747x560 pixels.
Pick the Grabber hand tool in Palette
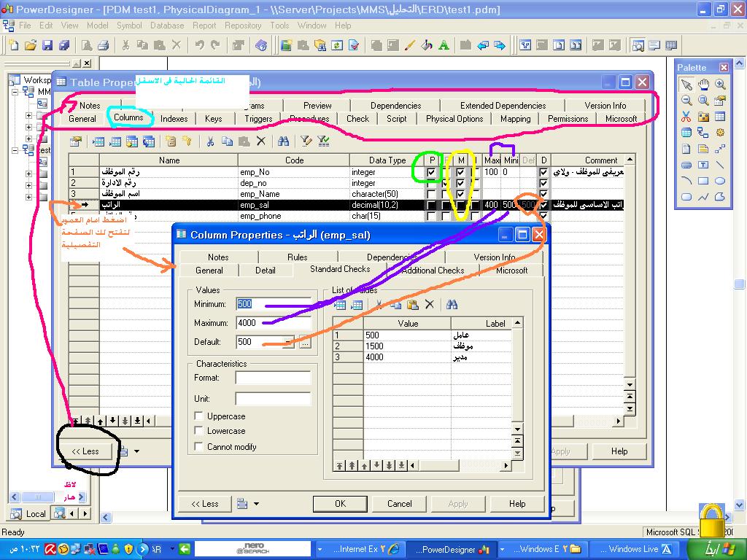tap(703, 85)
